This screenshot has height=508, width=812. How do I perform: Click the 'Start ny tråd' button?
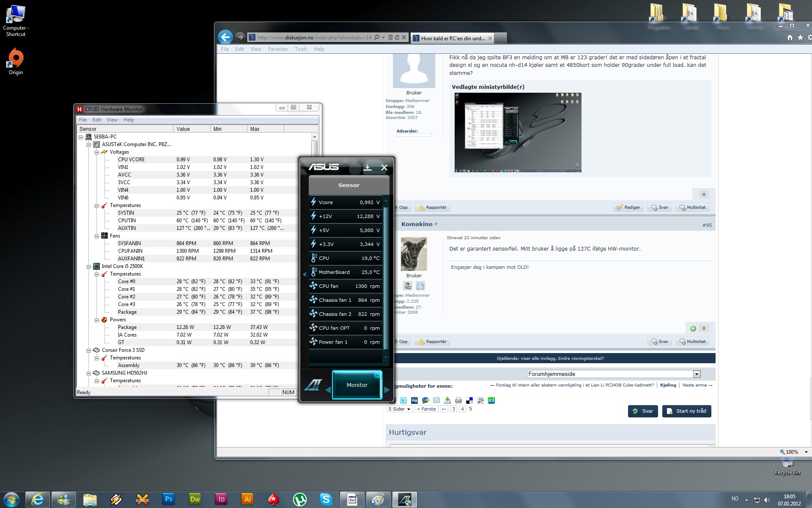(687, 411)
